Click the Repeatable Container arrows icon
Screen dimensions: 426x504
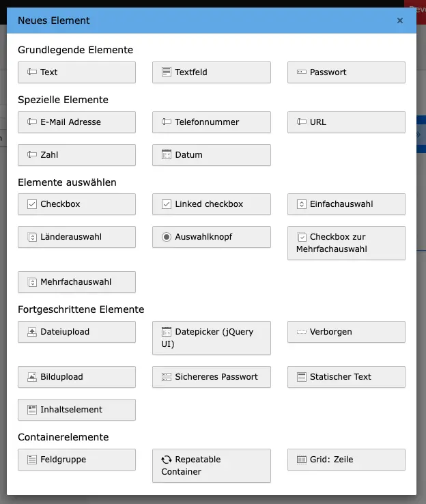[167, 460]
